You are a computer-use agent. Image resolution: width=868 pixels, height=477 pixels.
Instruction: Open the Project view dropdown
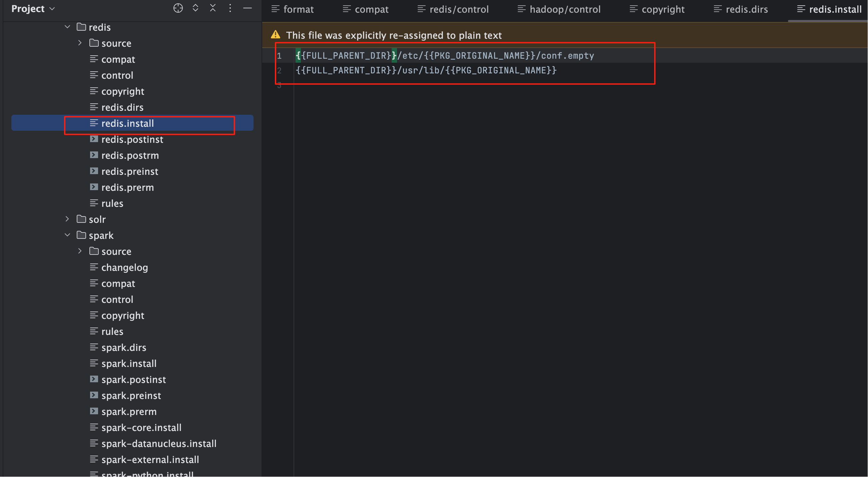pyautogui.click(x=33, y=9)
